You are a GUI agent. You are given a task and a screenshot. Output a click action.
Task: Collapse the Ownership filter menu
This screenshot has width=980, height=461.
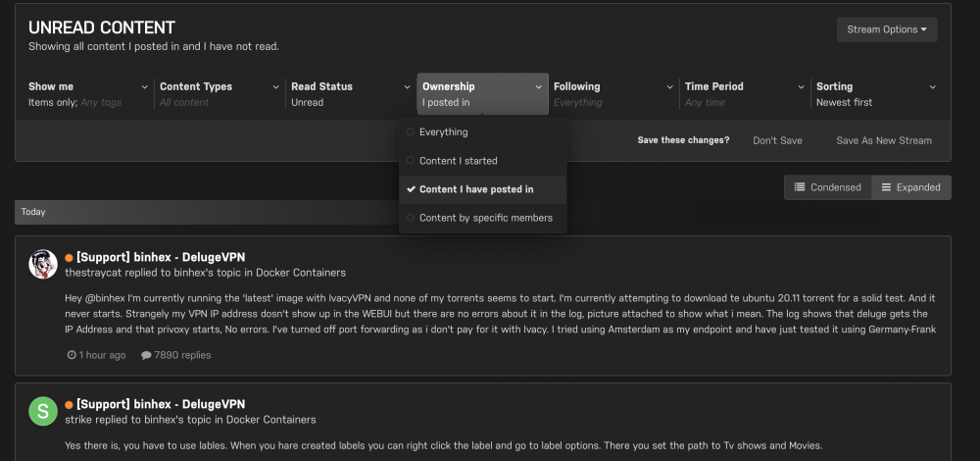482,94
